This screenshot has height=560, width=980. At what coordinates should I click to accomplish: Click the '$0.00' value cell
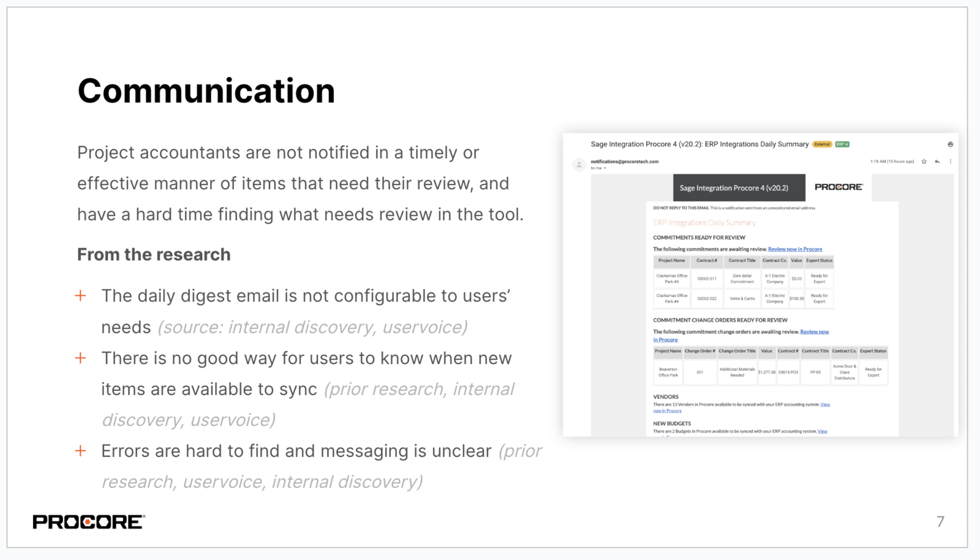point(796,279)
